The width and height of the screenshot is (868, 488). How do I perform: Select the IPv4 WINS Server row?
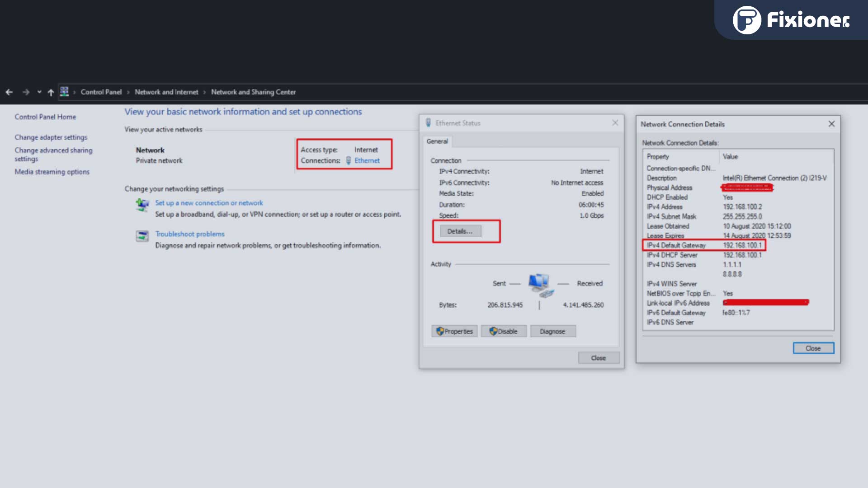[738, 284]
